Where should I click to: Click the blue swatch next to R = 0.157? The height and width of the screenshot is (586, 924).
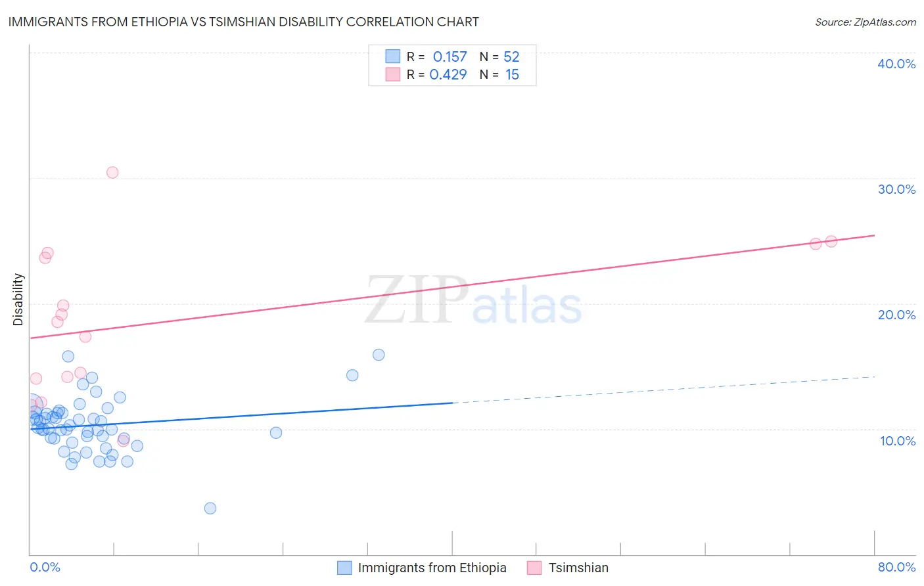pos(393,56)
